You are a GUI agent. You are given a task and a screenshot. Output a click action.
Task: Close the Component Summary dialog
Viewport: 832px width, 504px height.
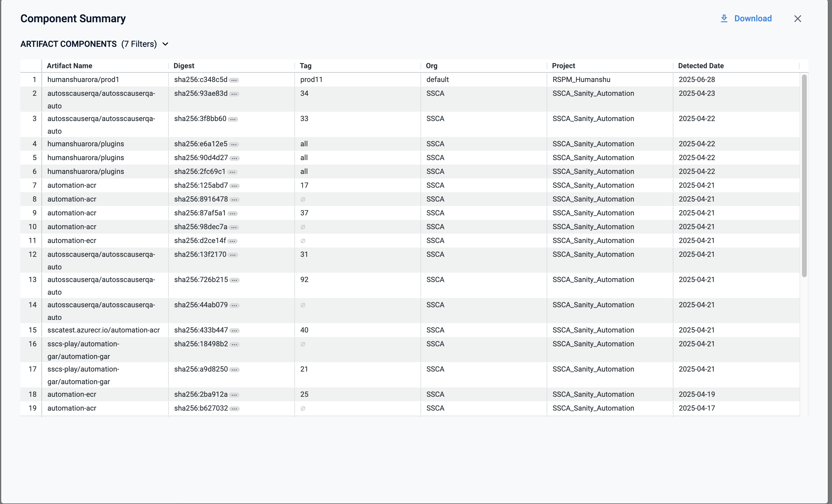pos(797,19)
